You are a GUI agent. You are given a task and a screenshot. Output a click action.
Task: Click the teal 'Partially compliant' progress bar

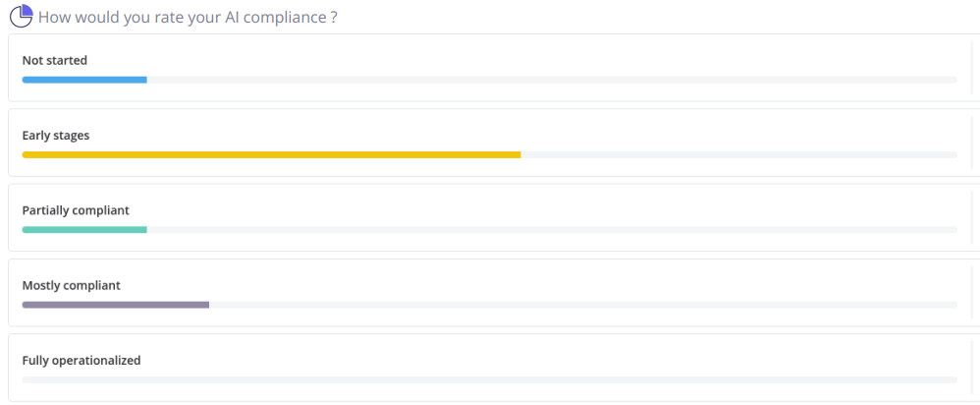coord(84,230)
